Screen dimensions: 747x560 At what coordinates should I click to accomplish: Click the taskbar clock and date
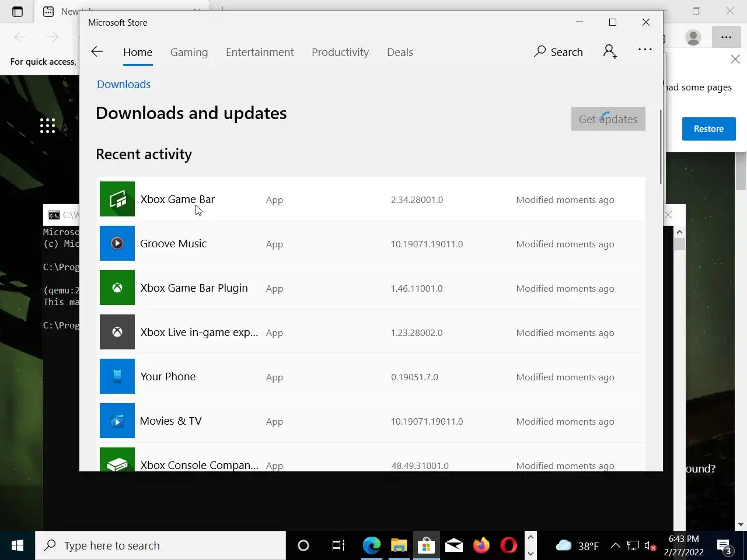pyautogui.click(x=683, y=545)
